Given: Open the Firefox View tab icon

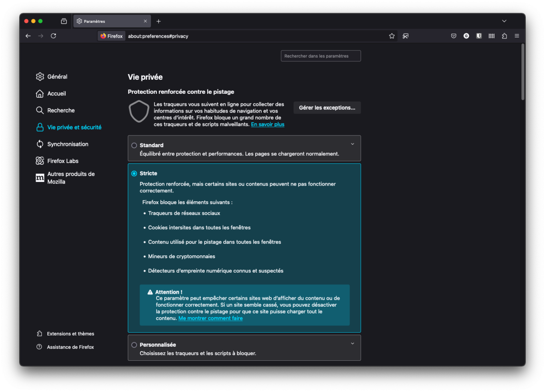Looking at the screenshot, I should click(x=64, y=21).
